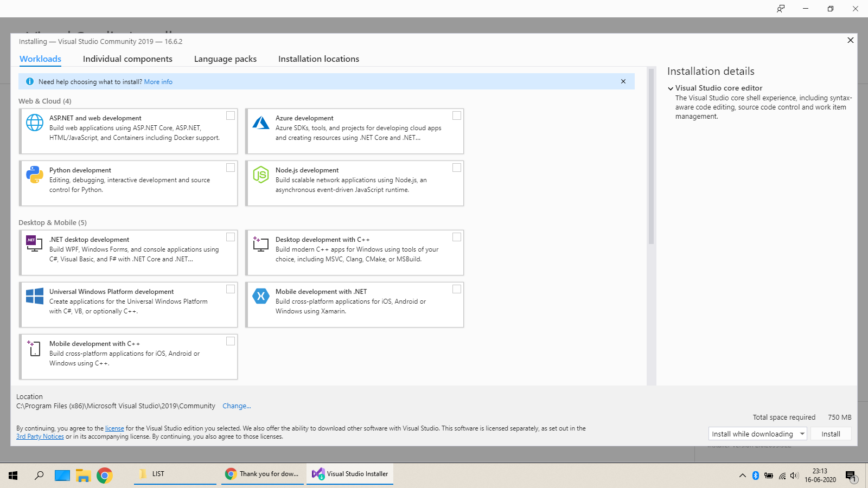
Task: Check the Node.js development workload
Action: click(457, 168)
